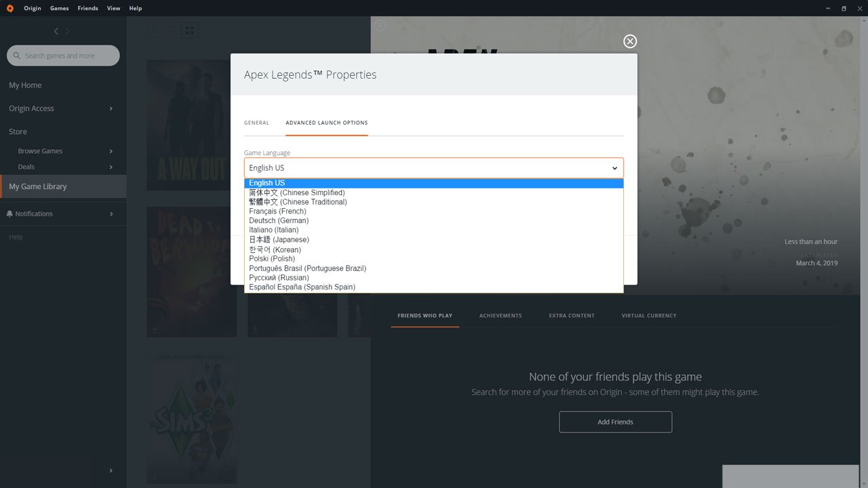Click the March 4, 2019 date text
This screenshot has height=488, width=868.
(x=816, y=263)
